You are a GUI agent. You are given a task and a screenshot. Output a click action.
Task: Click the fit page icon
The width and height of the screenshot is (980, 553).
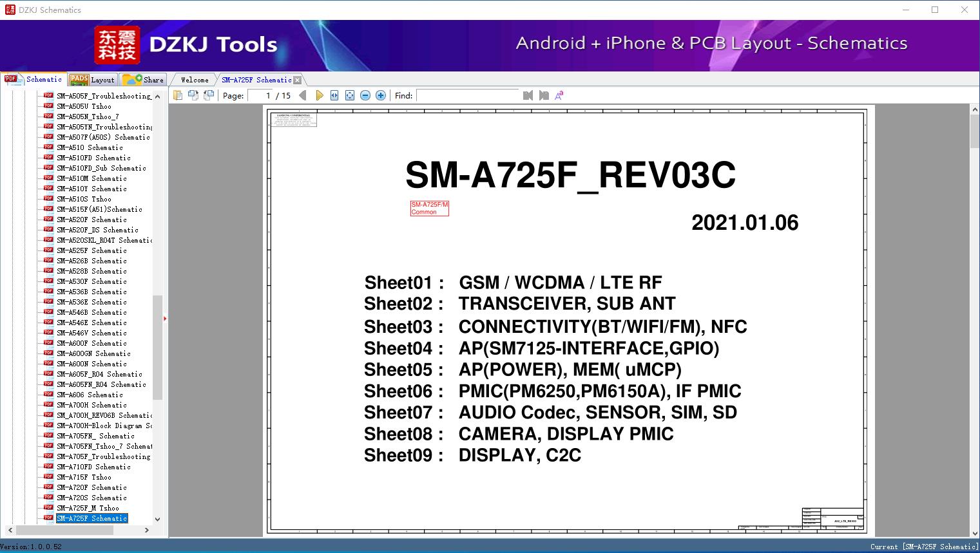(350, 95)
